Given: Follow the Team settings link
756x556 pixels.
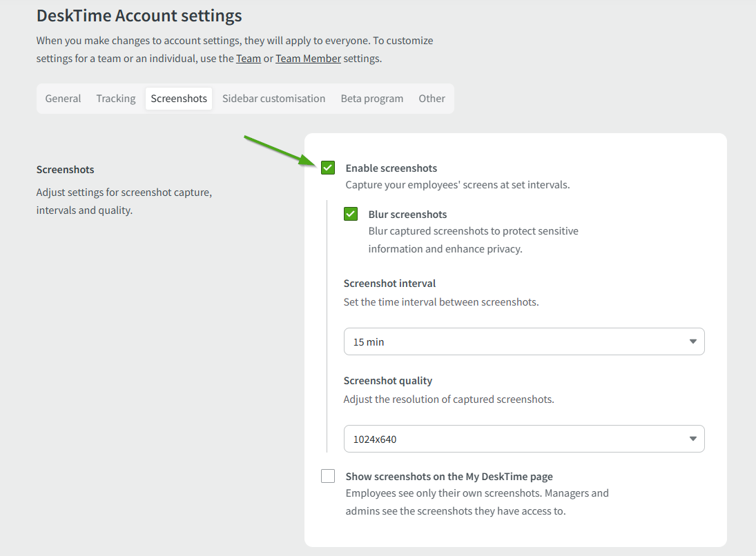Looking at the screenshot, I should [x=249, y=59].
